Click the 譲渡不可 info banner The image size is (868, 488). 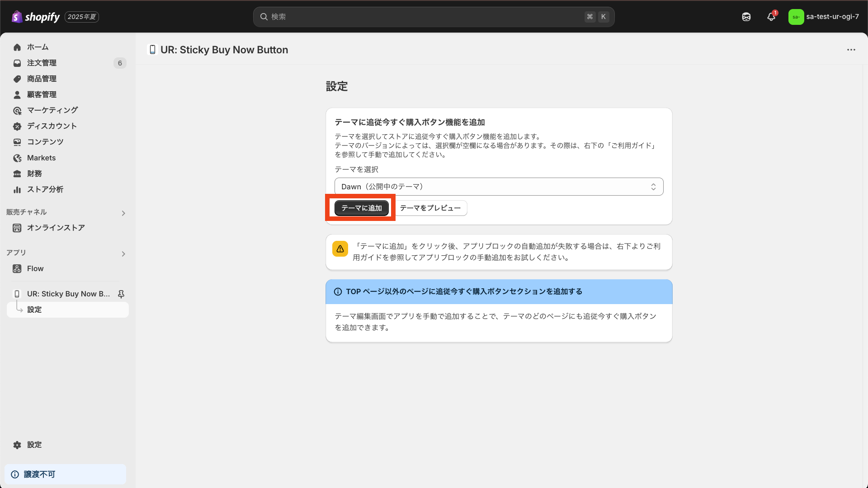pyautogui.click(x=65, y=474)
